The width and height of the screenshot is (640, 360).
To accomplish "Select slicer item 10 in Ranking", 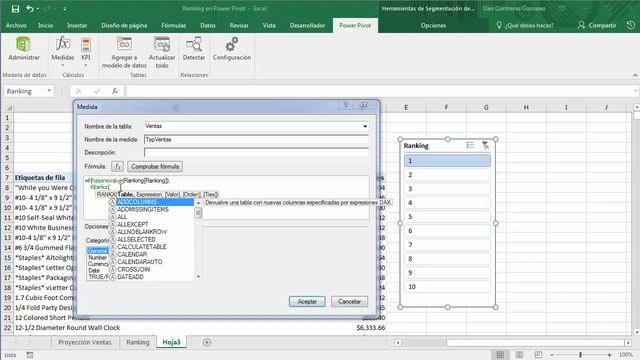I will (447, 287).
